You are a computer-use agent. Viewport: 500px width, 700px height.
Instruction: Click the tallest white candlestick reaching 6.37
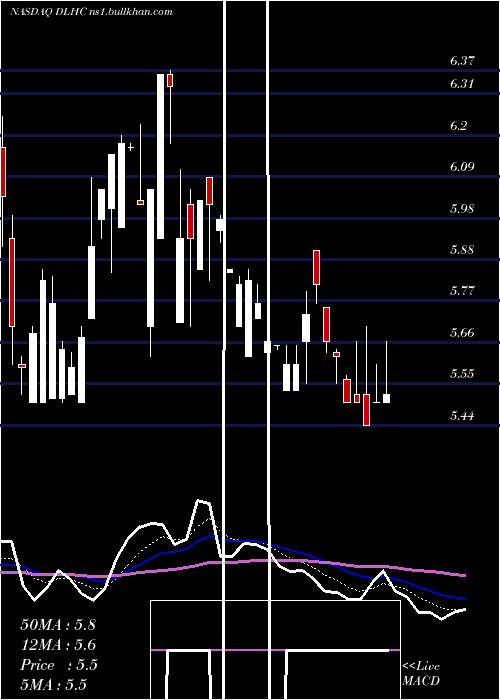pos(160,157)
